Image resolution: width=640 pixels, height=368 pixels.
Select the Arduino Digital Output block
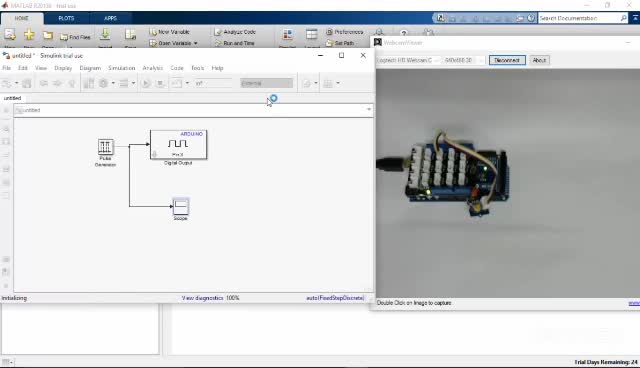178,144
